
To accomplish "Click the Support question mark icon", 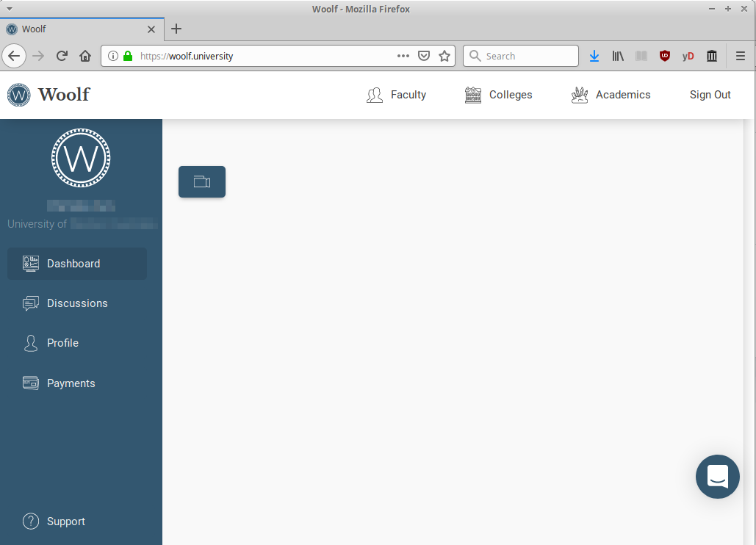I will click(31, 521).
